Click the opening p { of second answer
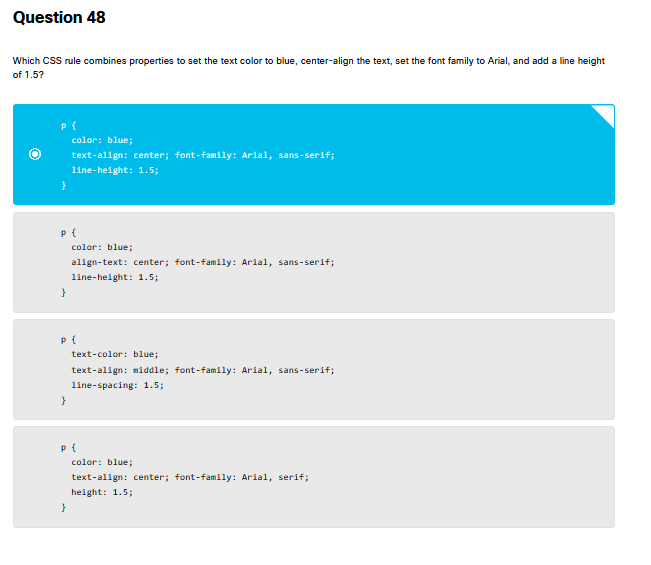The image size is (651, 565). click(x=64, y=231)
